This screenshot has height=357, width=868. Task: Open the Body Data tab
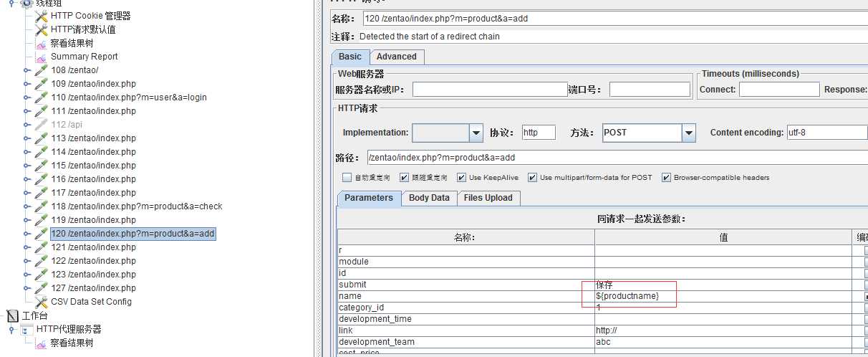click(x=429, y=198)
